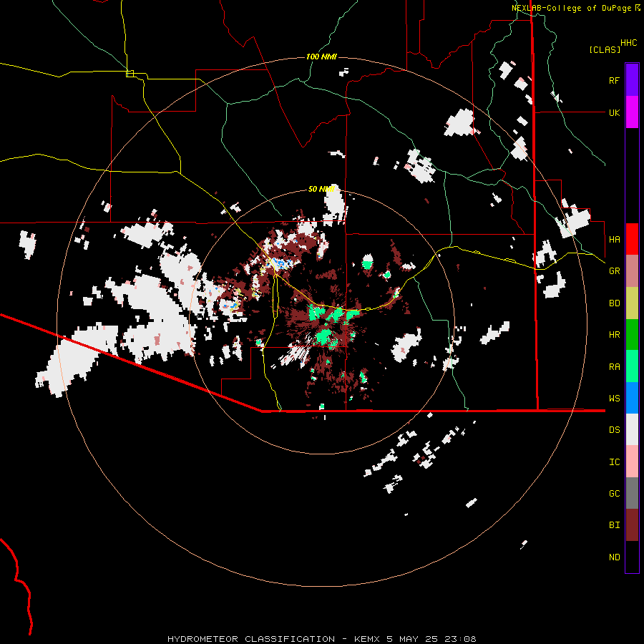Click the UK legend label
This screenshot has height=644, width=644.
point(614,112)
